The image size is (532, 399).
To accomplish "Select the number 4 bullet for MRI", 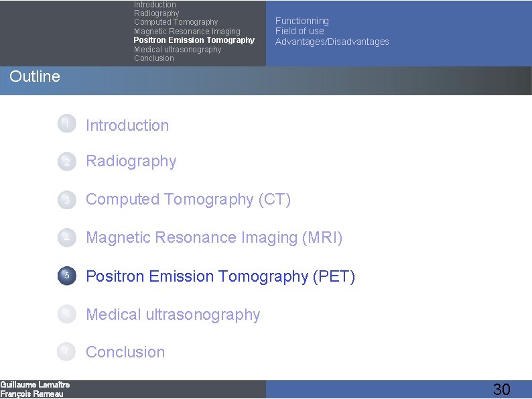I will click(x=66, y=237).
